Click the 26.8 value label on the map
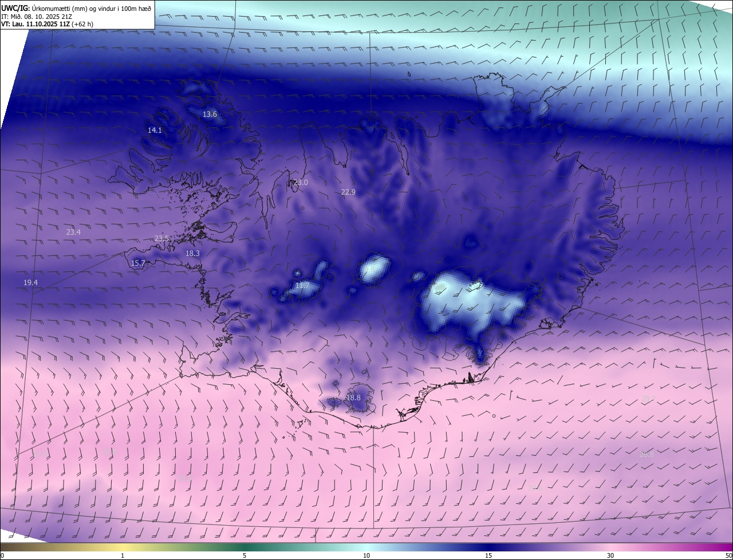The width and height of the screenshot is (733, 560). point(647,454)
